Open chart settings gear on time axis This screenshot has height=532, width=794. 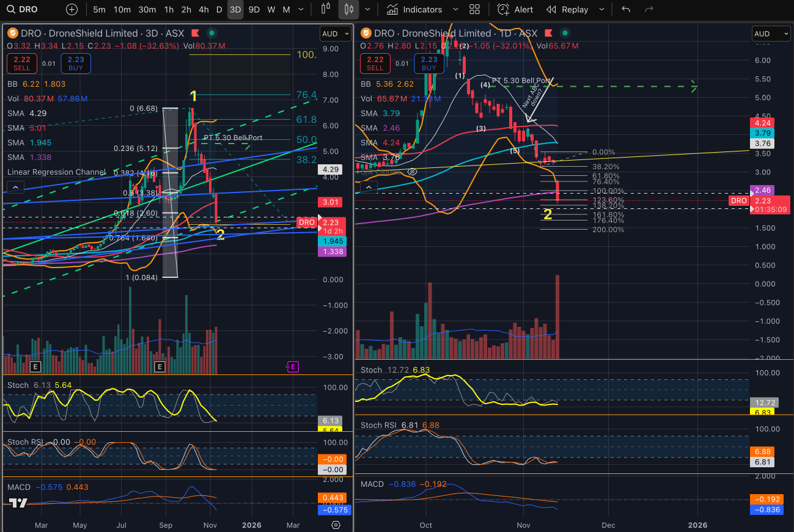[336, 525]
